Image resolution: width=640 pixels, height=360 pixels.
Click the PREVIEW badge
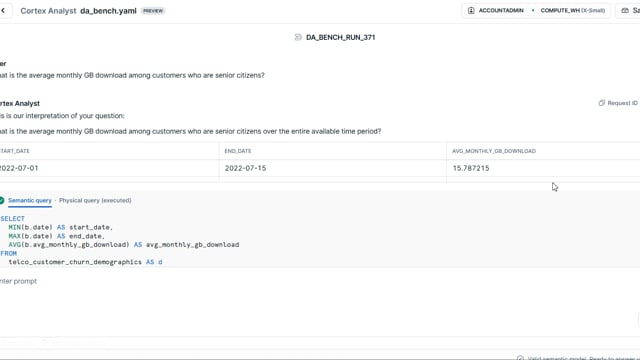click(x=153, y=11)
